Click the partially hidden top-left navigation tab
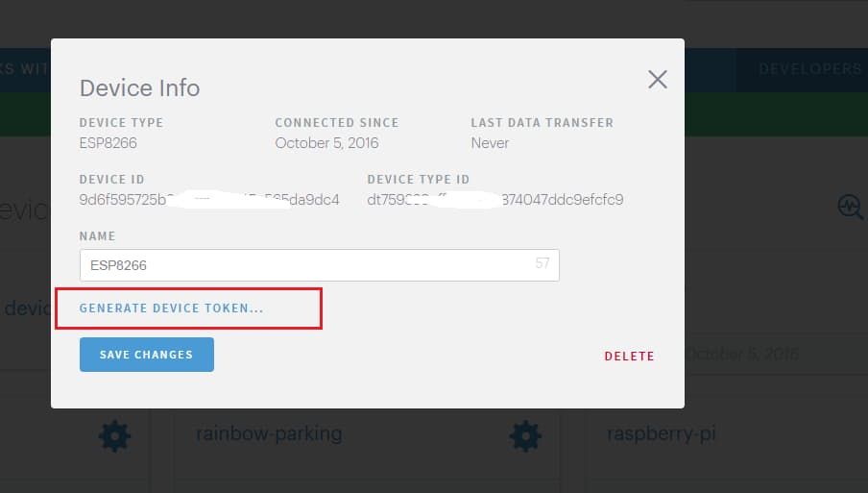This screenshot has height=493, width=868. (x=24, y=69)
